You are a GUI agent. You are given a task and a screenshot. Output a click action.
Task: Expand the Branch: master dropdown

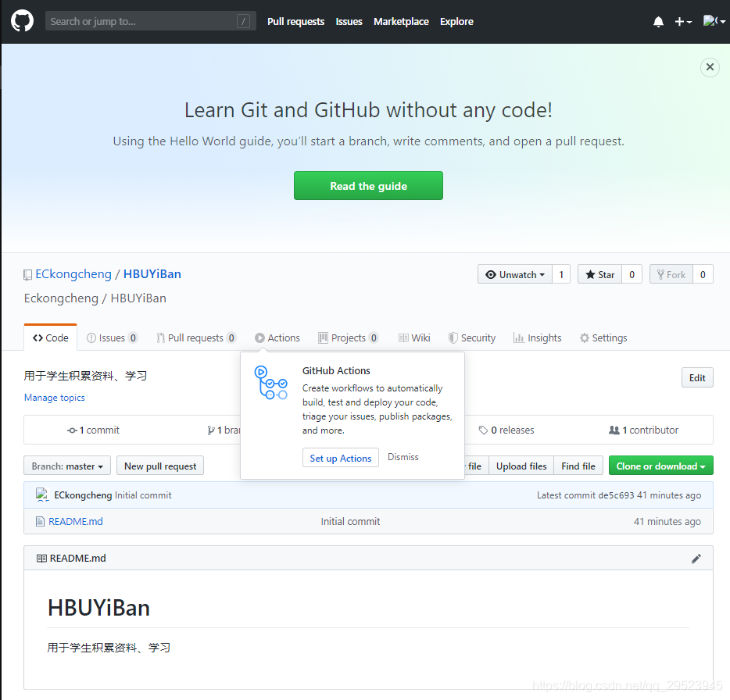[x=67, y=466]
